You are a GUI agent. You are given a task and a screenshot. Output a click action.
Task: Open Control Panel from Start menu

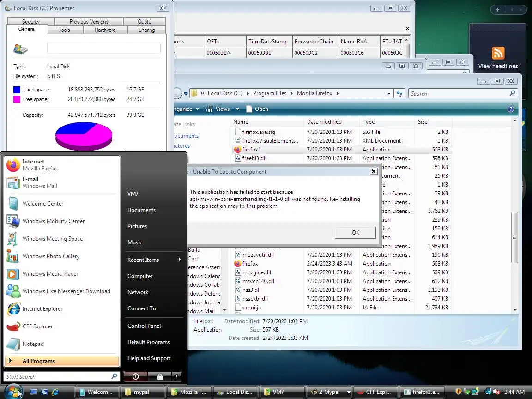tap(144, 326)
